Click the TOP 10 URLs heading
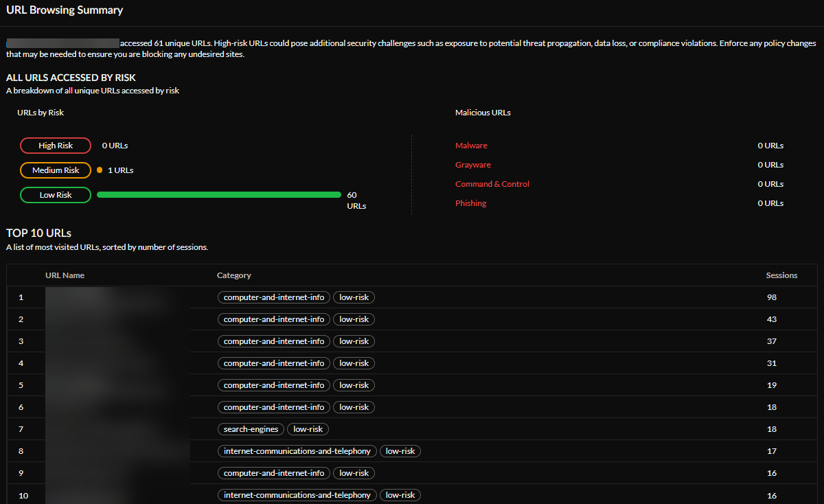Screen dimensions: 824x504 [38, 233]
